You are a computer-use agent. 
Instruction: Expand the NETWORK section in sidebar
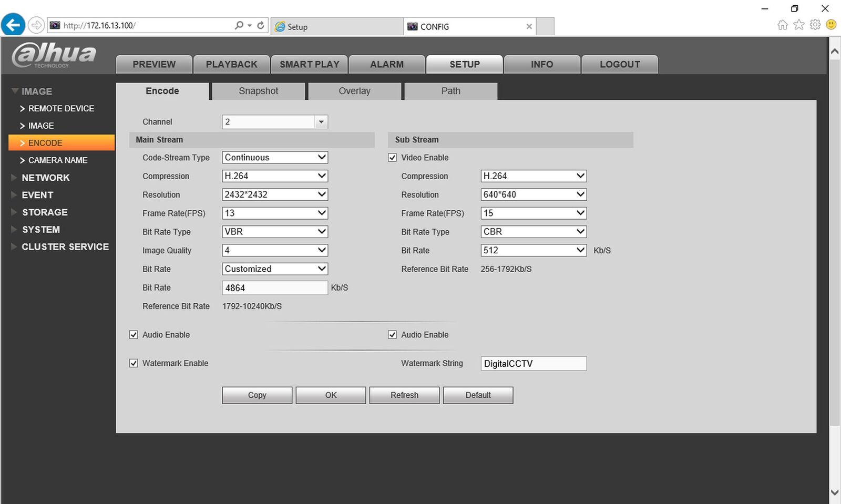coord(45,178)
